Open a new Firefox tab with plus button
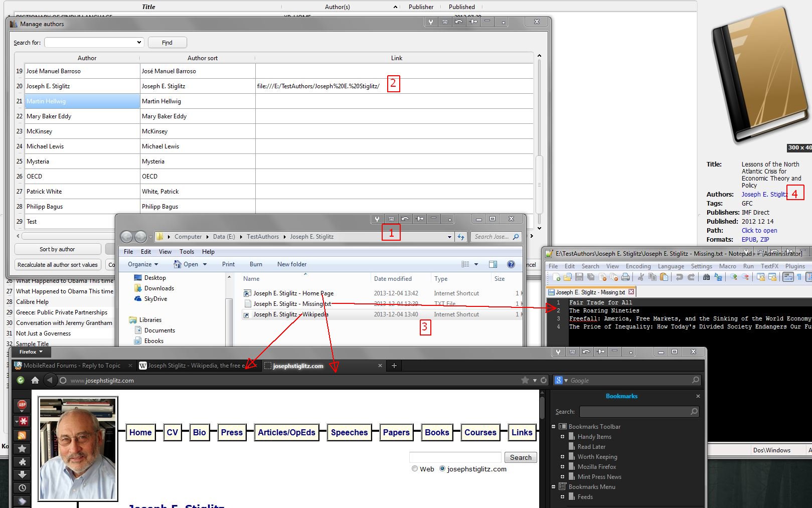 coord(394,366)
